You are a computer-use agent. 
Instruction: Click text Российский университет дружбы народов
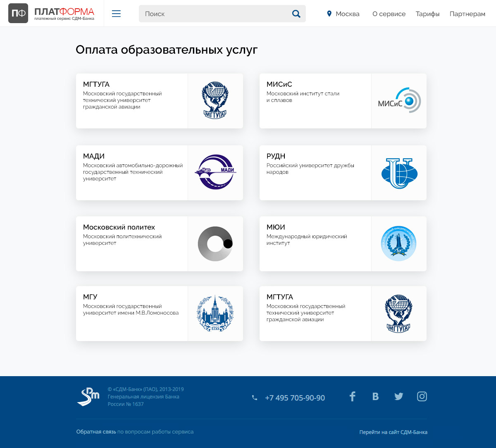click(x=310, y=168)
